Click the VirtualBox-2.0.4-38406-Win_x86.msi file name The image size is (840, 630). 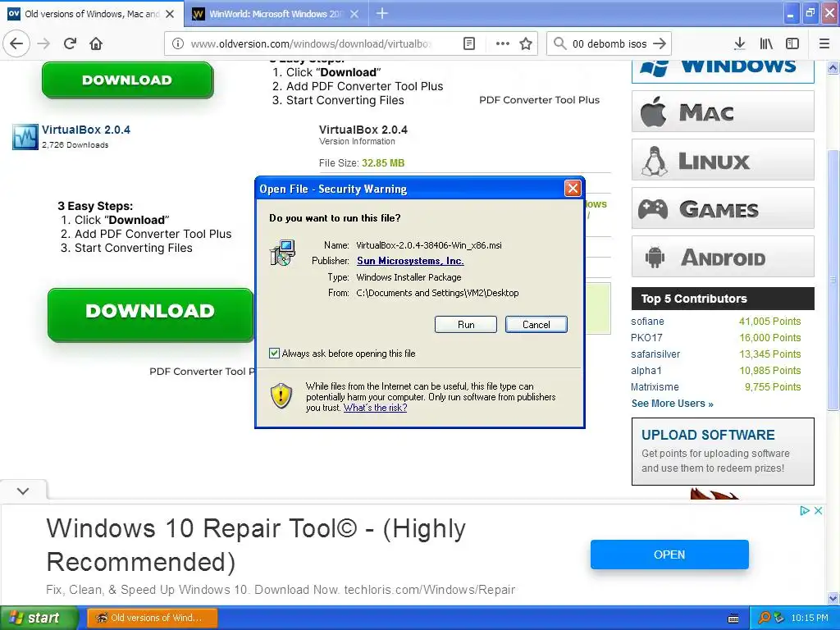click(429, 245)
